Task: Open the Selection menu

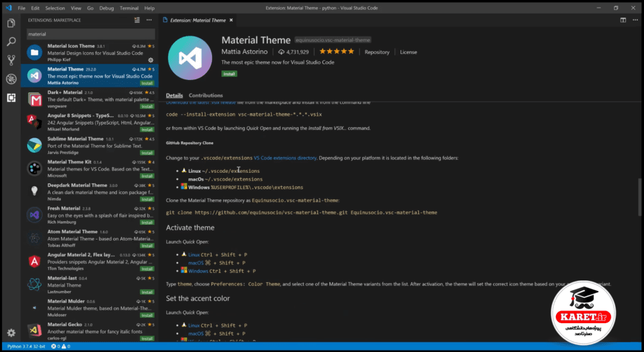Action: 55,8
